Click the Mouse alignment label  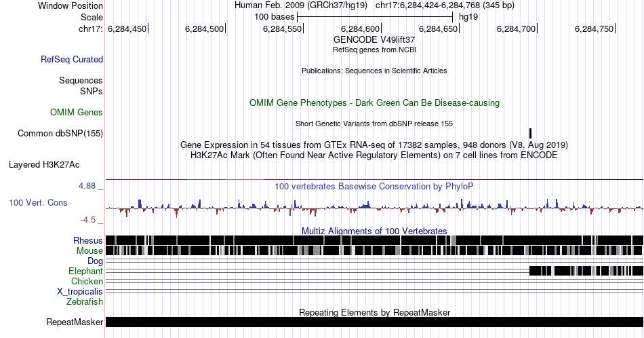(x=89, y=251)
